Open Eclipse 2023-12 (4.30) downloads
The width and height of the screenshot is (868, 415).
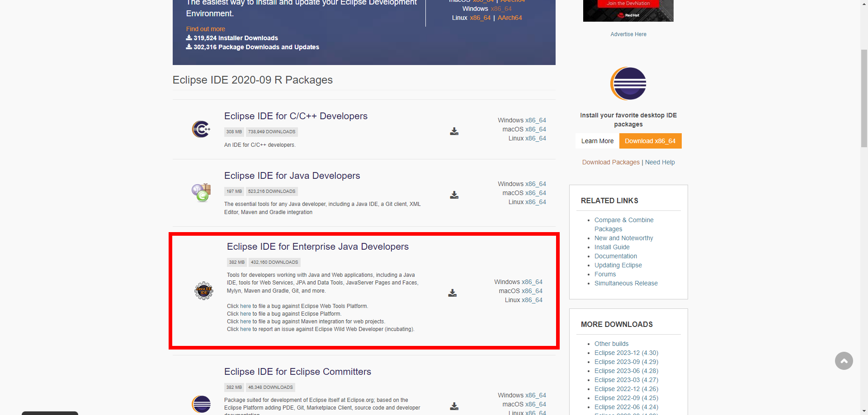click(x=626, y=353)
